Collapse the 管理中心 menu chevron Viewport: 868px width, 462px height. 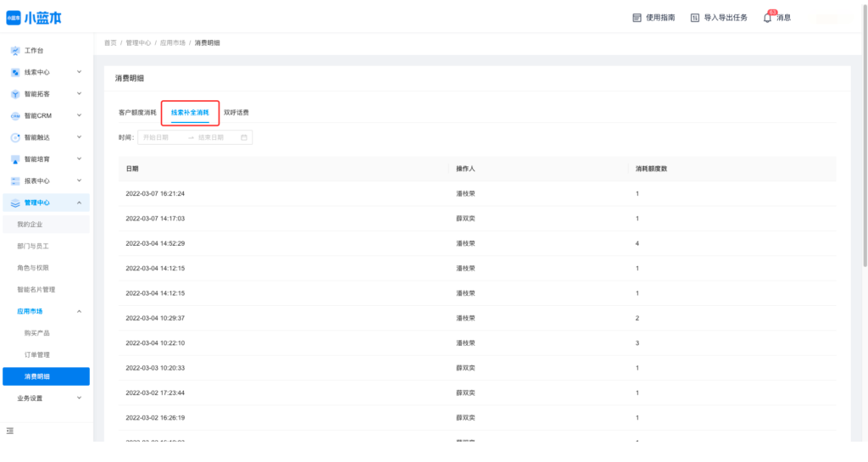click(79, 203)
